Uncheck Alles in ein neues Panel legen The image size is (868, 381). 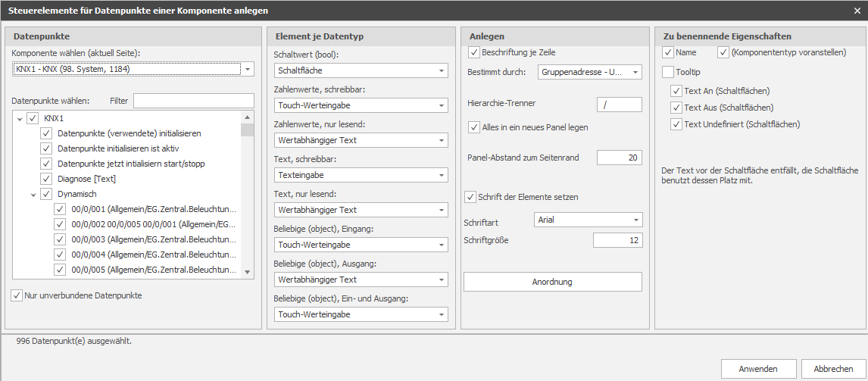click(474, 127)
